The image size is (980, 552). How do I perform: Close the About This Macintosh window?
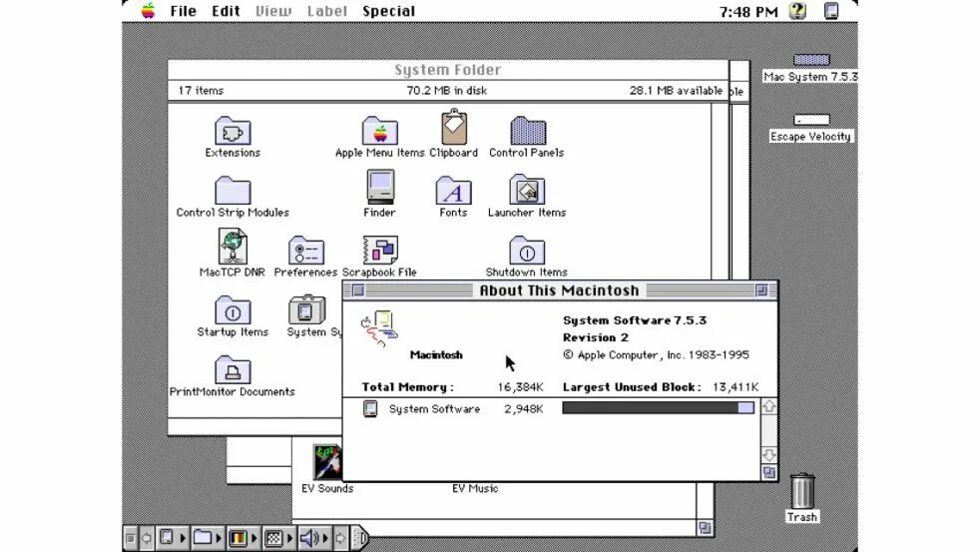pos(357,290)
